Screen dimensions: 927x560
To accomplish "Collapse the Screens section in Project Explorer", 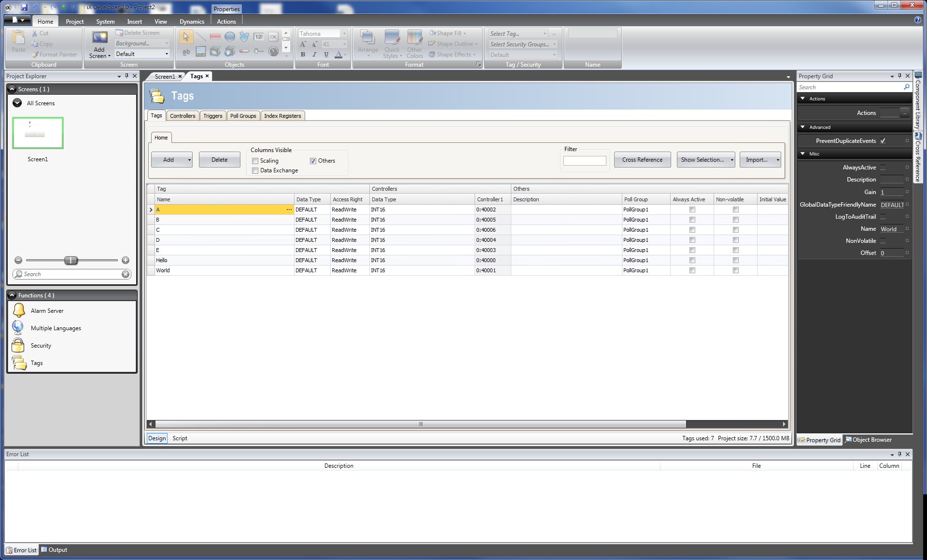I will pyautogui.click(x=13, y=89).
